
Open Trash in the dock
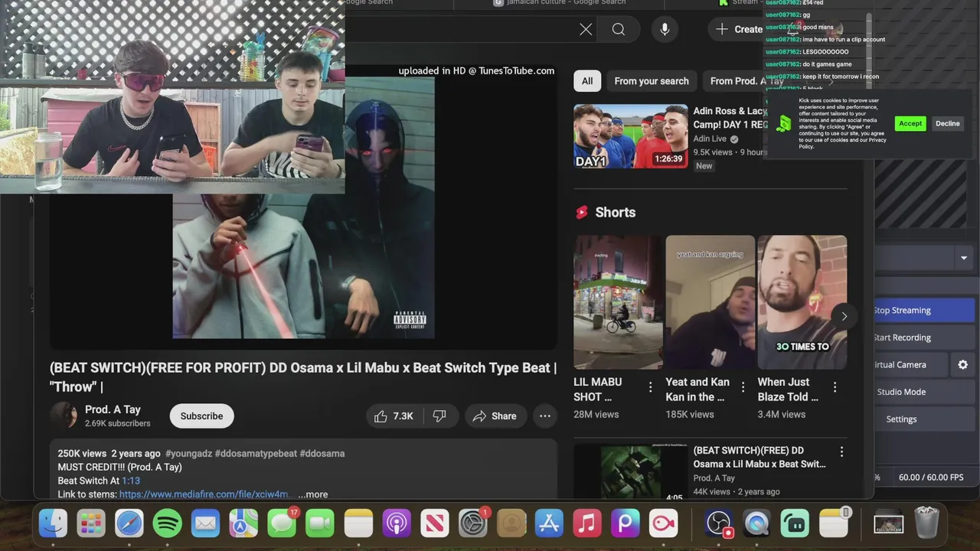(x=926, y=523)
